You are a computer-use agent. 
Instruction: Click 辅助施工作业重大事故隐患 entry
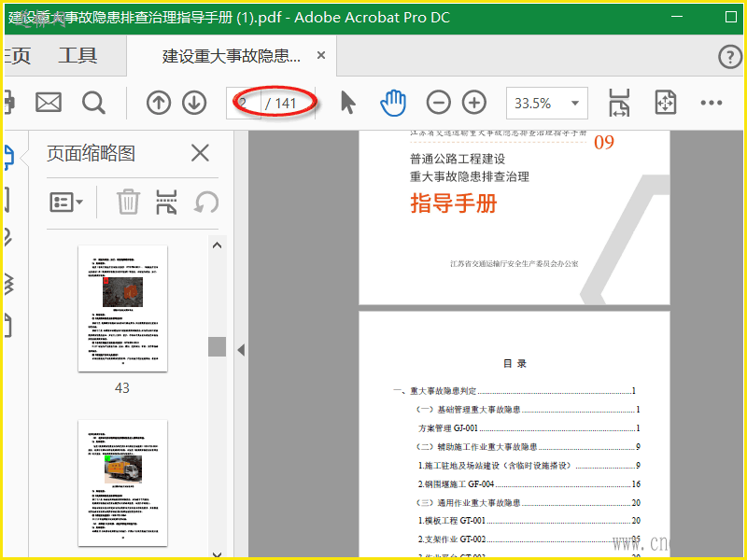[528, 447]
